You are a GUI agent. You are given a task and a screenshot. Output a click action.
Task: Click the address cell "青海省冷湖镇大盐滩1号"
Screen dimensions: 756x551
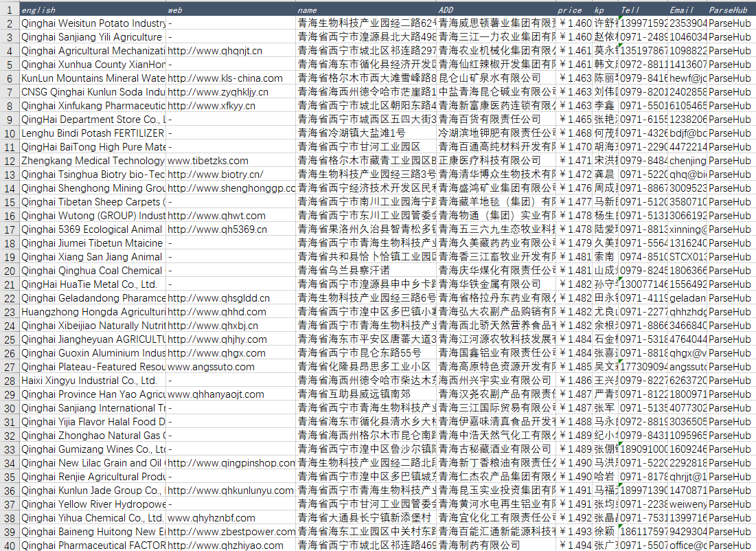(x=366, y=133)
